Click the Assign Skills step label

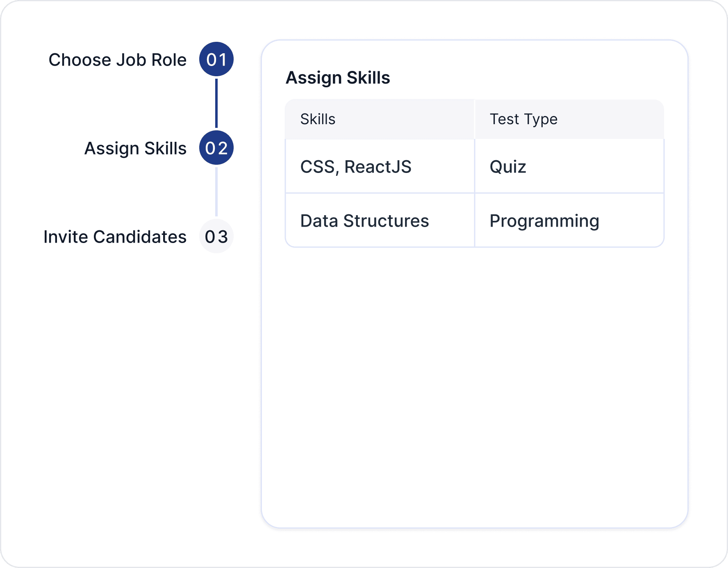[x=135, y=148]
